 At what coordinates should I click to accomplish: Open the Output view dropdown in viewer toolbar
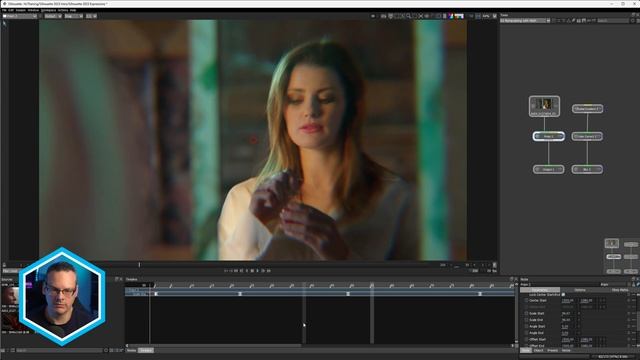[53, 16]
